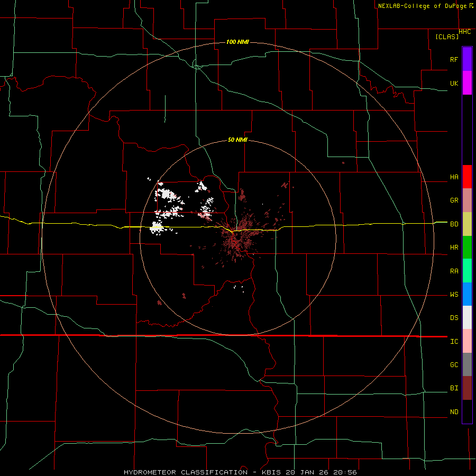Click the GC legend label

click(454, 365)
